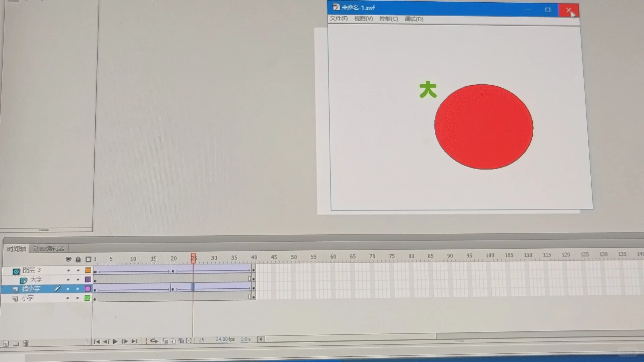Toggle the loop playback icon
The height and width of the screenshot is (362, 644).
pyautogui.click(x=154, y=341)
